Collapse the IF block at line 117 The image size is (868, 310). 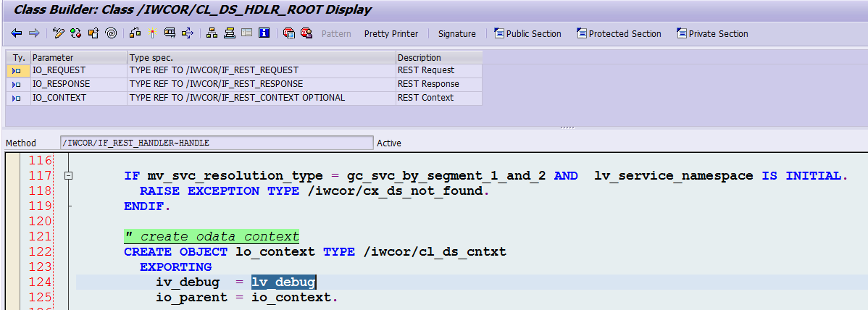click(69, 175)
